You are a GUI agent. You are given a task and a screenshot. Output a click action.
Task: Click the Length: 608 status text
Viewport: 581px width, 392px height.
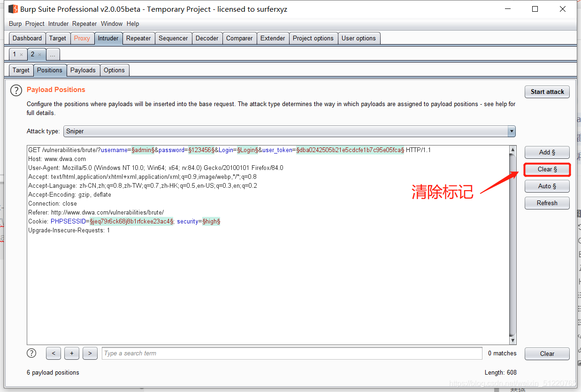pos(500,373)
